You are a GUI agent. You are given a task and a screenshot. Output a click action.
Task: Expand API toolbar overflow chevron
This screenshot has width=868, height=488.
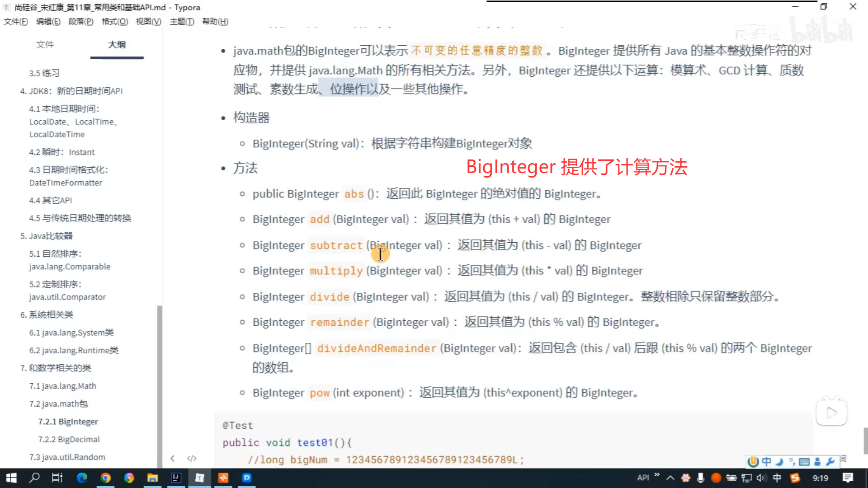coord(657,475)
